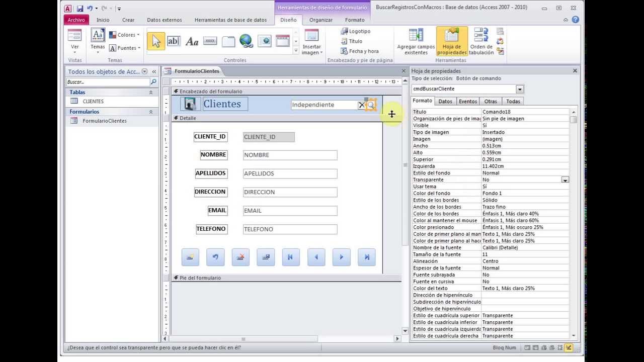Collapse the Formularios group

150,112
